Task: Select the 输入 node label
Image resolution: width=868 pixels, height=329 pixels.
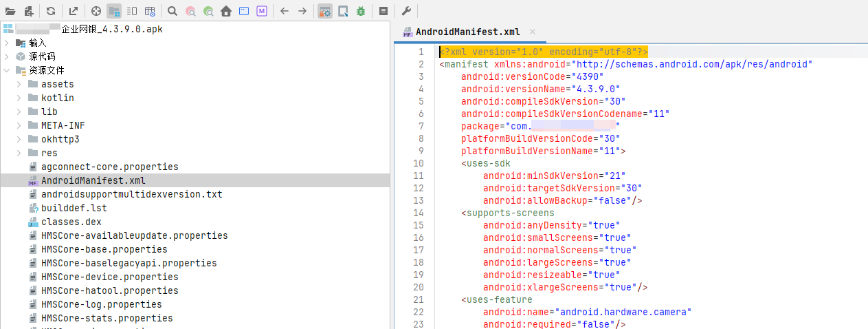Action: pos(37,43)
